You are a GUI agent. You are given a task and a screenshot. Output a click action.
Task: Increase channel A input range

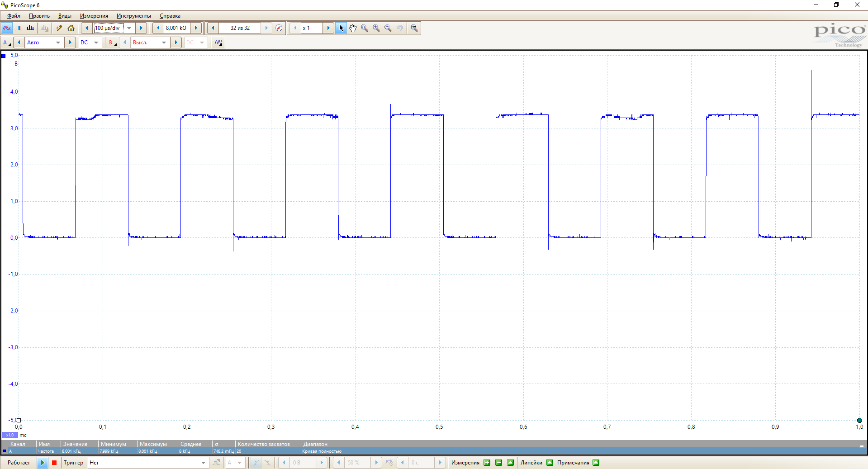pyautogui.click(x=70, y=43)
